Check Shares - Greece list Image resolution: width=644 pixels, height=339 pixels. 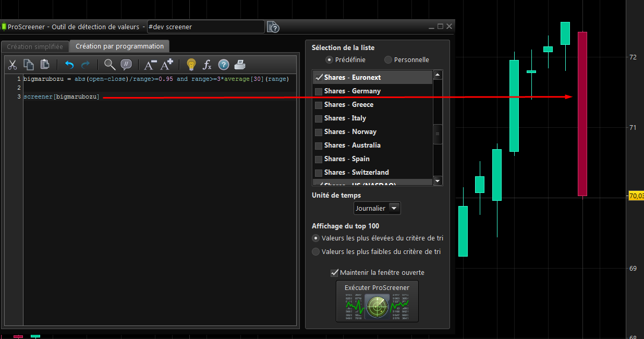318,105
